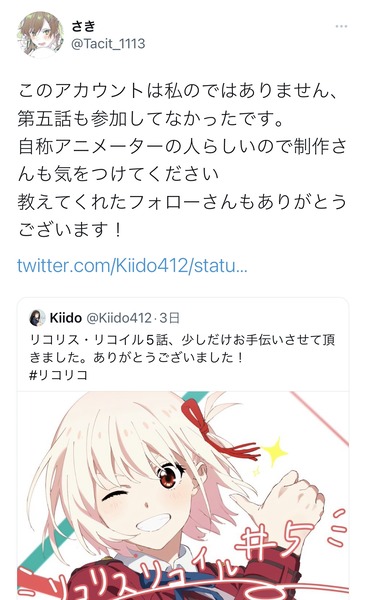Select the display name さき
366x600 pixels.
[x=83, y=26]
